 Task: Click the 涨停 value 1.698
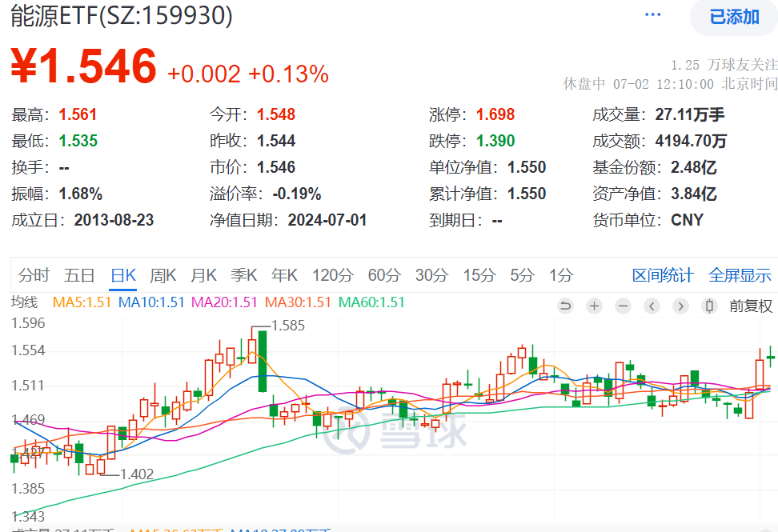click(x=495, y=114)
